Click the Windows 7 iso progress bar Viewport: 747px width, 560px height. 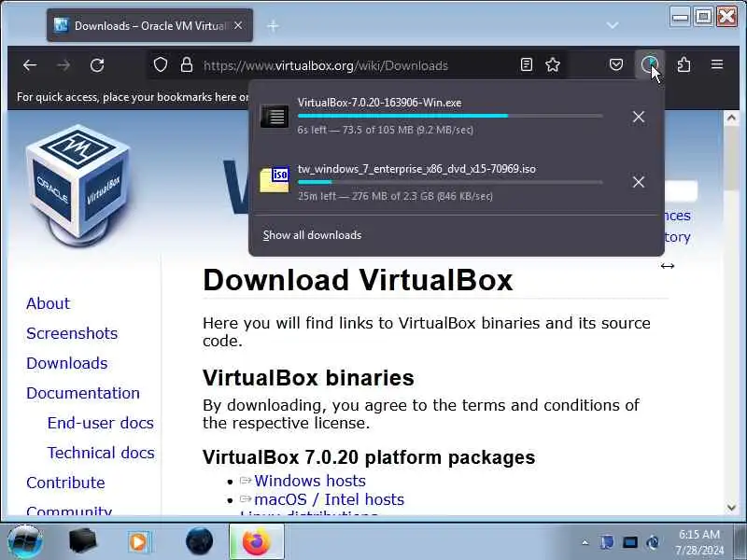[450, 182]
